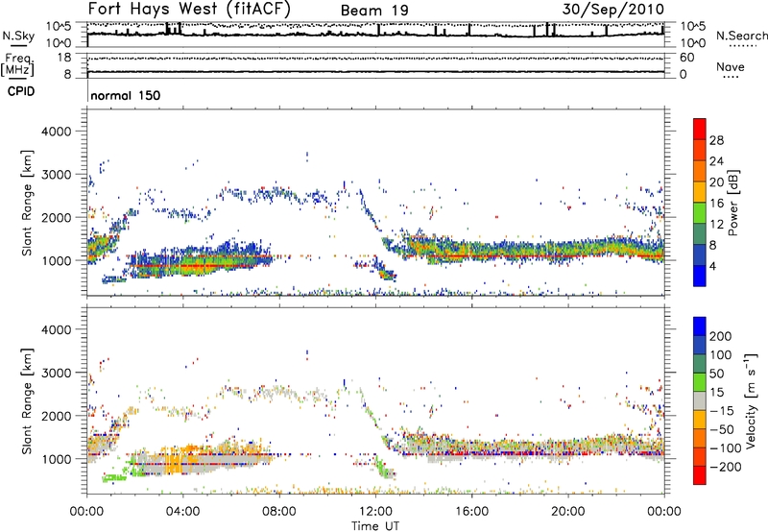Click '4000' on the power panel range axis
768x532 pixels.
click(x=57, y=132)
